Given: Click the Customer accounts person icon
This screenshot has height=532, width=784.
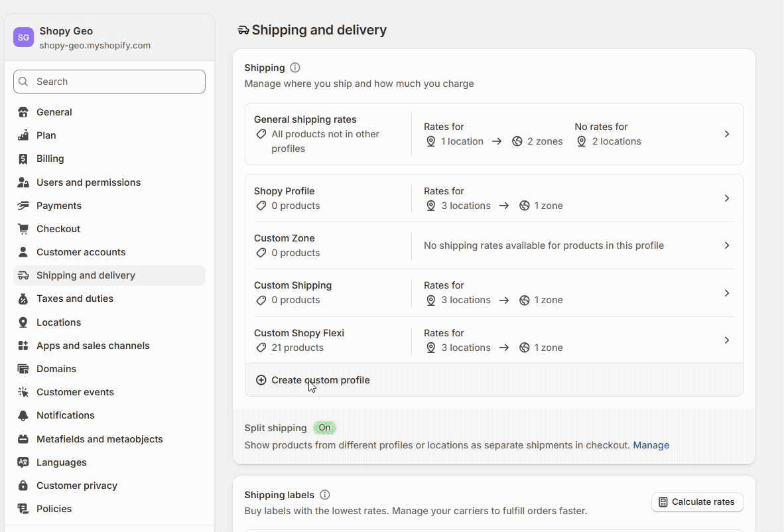Looking at the screenshot, I should pyautogui.click(x=23, y=252).
